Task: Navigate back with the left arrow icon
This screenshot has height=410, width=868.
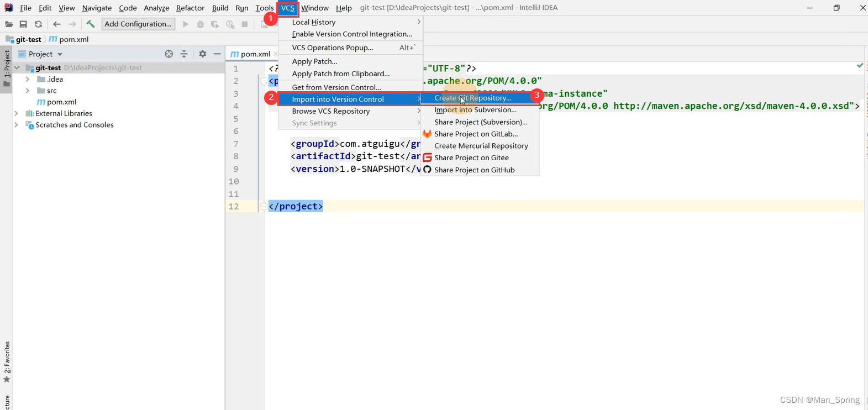Action: tap(56, 24)
